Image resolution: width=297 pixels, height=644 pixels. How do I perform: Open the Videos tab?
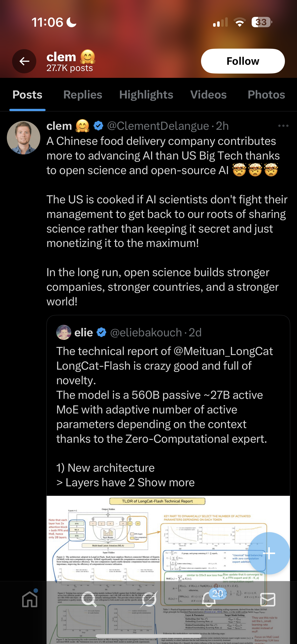tap(208, 95)
